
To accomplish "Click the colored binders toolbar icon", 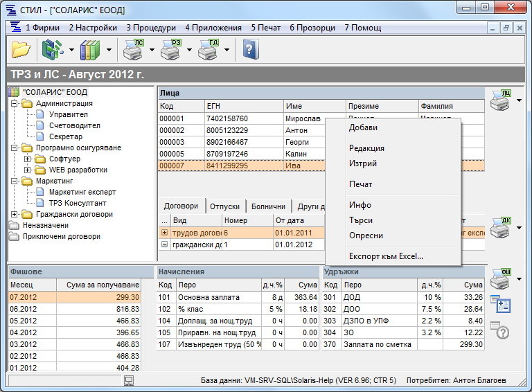I will [90, 50].
